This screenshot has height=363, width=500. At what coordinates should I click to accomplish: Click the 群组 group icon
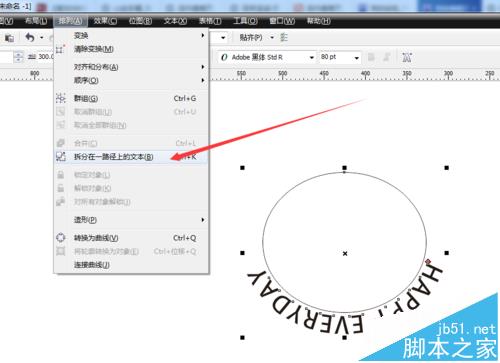(x=60, y=98)
